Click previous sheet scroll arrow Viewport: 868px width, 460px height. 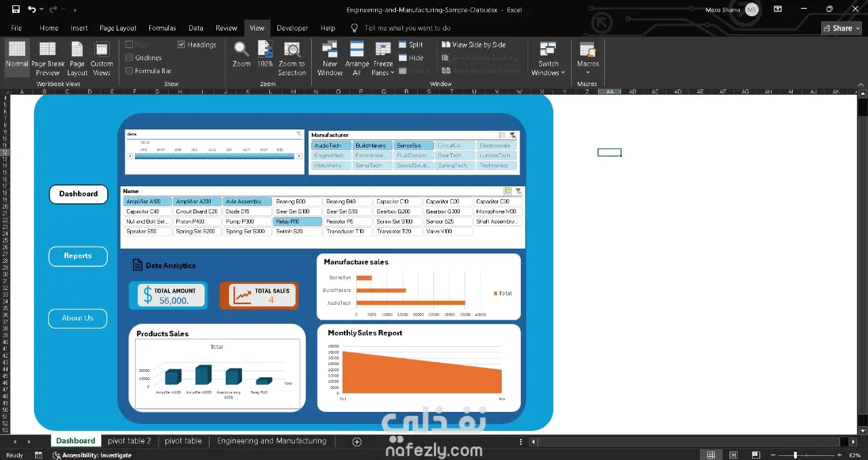(x=15, y=442)
